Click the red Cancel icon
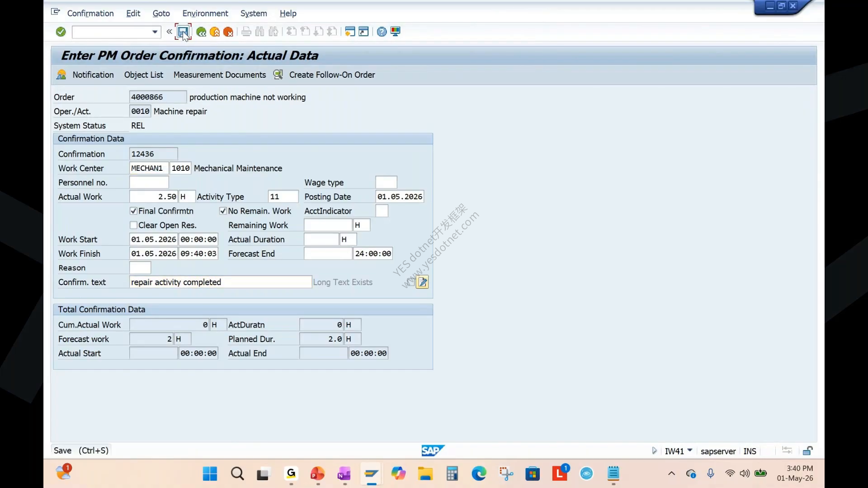The image size is (868, 488). (228, 32)
